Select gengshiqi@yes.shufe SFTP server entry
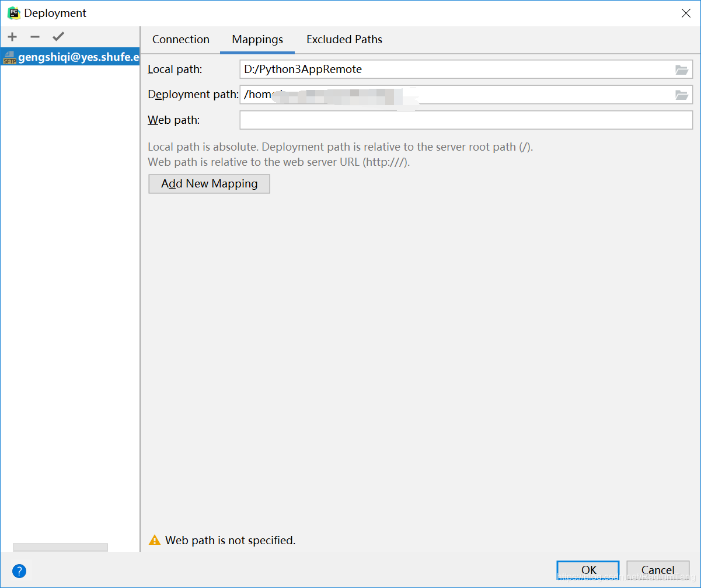 click(x=70, y=57)
